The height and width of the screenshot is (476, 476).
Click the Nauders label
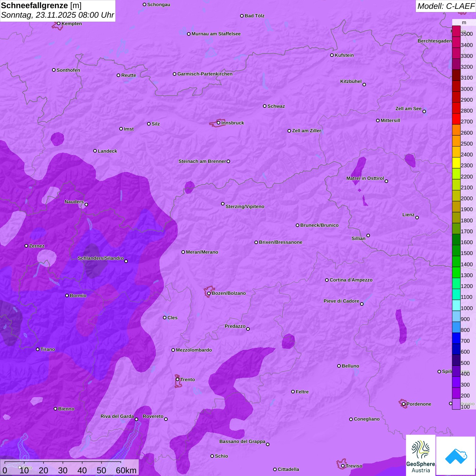click(x=74, y=202)
